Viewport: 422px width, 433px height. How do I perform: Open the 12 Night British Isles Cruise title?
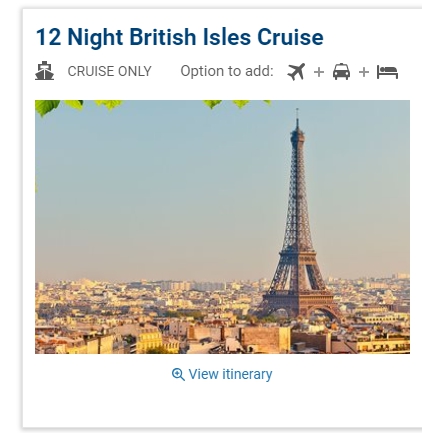[179, 37]
